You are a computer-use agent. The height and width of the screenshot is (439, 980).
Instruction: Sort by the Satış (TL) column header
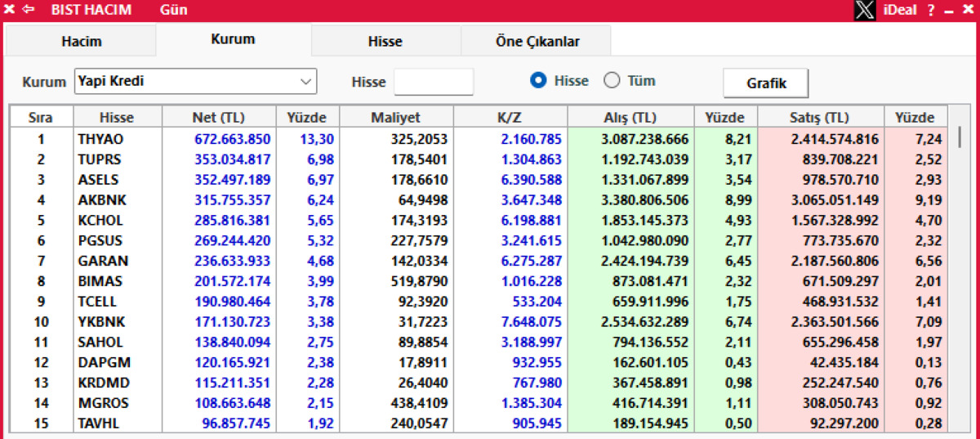pos(820,118)
